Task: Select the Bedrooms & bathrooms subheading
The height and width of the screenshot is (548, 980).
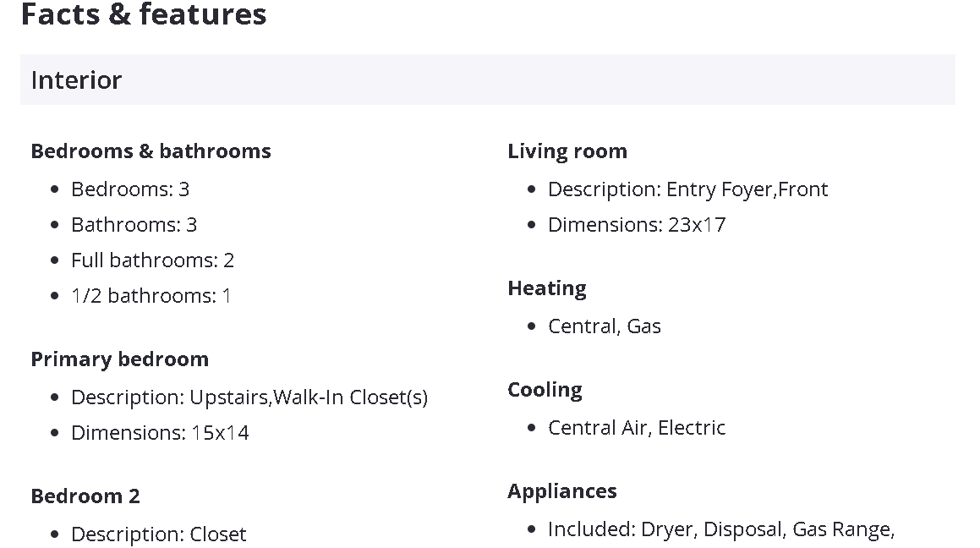Action: (151, 151)
